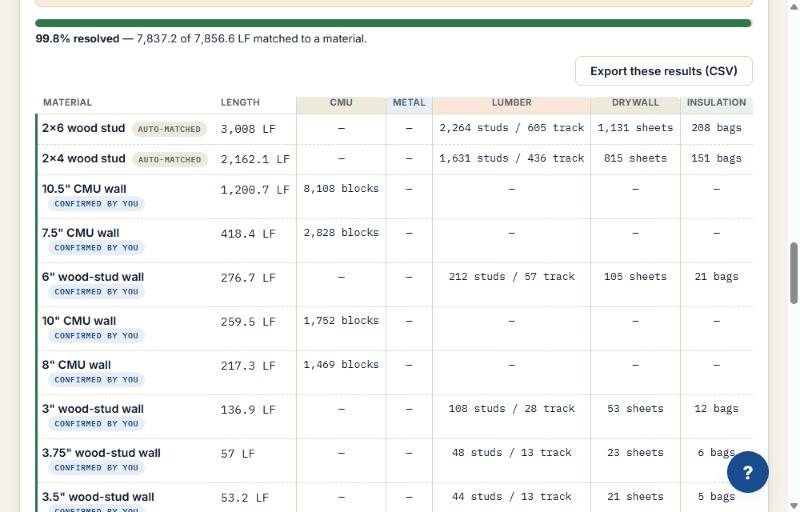Viewport: 800px width, 512px height.
Task: Click the 57 LF length value
Action: [x=237, y=454]
